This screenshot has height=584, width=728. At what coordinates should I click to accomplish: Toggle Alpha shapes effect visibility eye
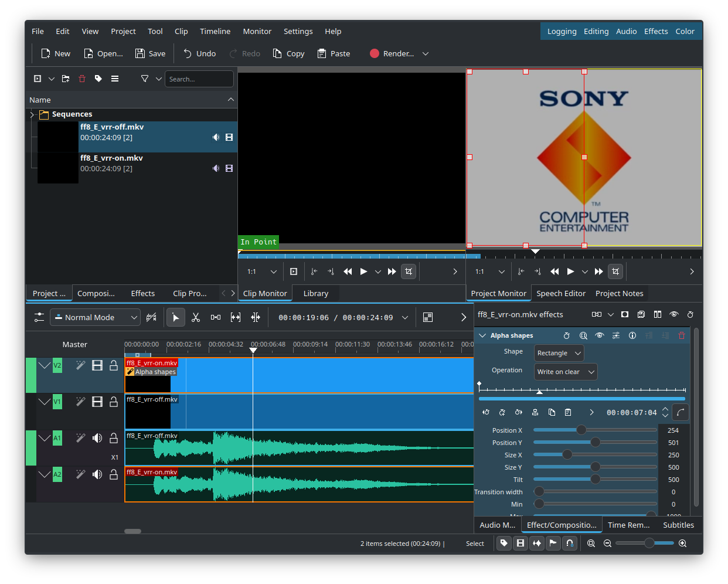click(600, 335)
